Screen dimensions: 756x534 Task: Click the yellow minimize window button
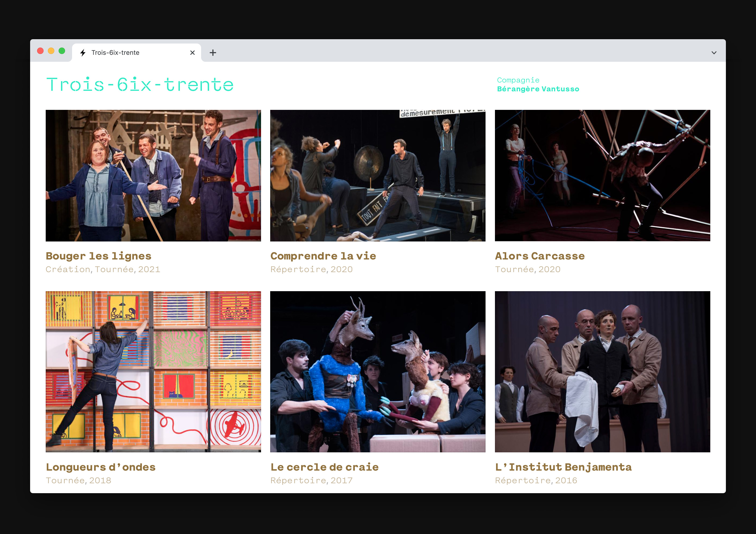click(51, 51)
